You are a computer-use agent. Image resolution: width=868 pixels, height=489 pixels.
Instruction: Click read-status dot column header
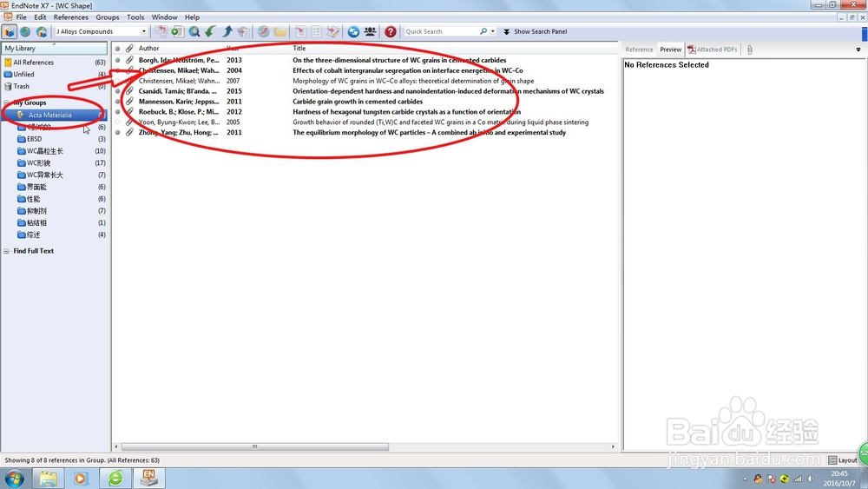click(117, 48)
